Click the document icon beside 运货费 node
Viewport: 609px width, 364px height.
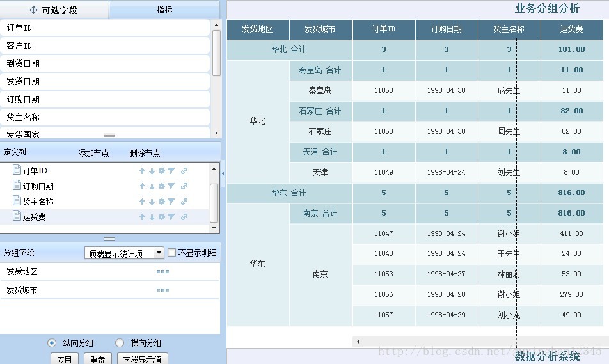17,216
